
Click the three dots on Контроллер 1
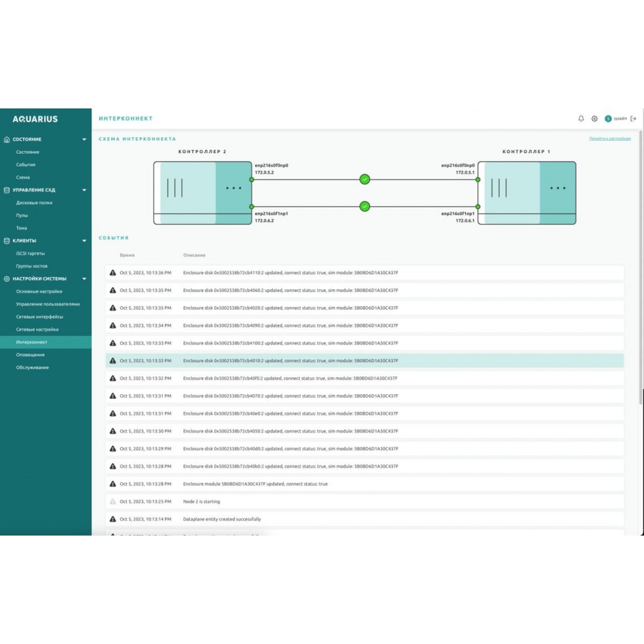coord(558,187)
